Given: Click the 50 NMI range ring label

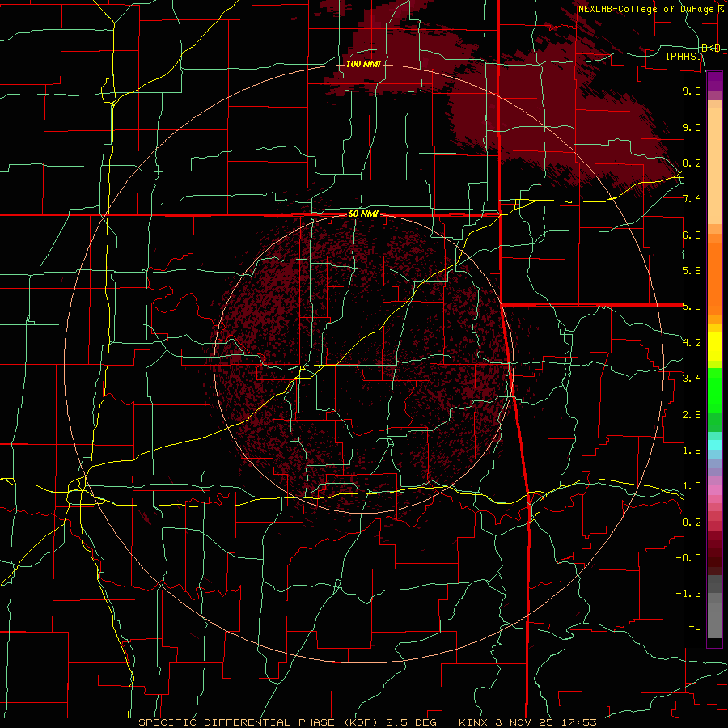Looking at the screenshot, I should [363, 214].
